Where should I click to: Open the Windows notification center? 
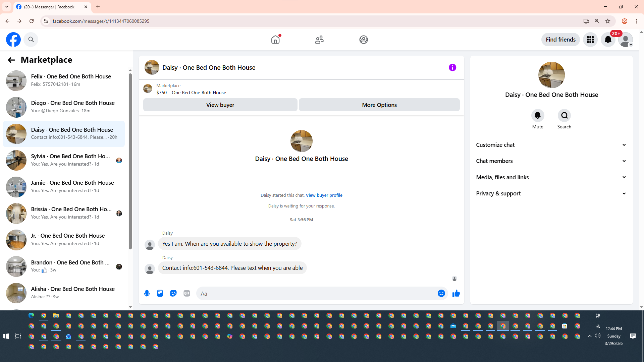(x=633, y=336)
